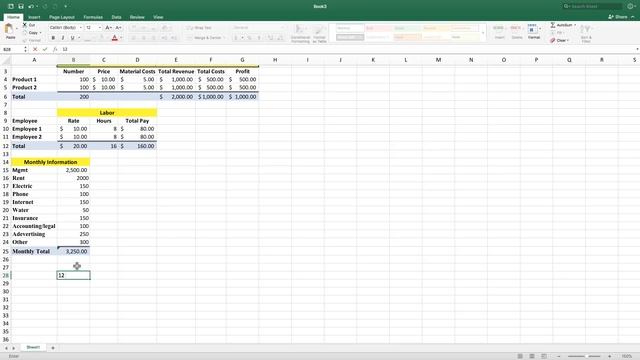The image size is (640, 360).
Task: Click the Total Revenue column heading cell
Action: (176, 71)
